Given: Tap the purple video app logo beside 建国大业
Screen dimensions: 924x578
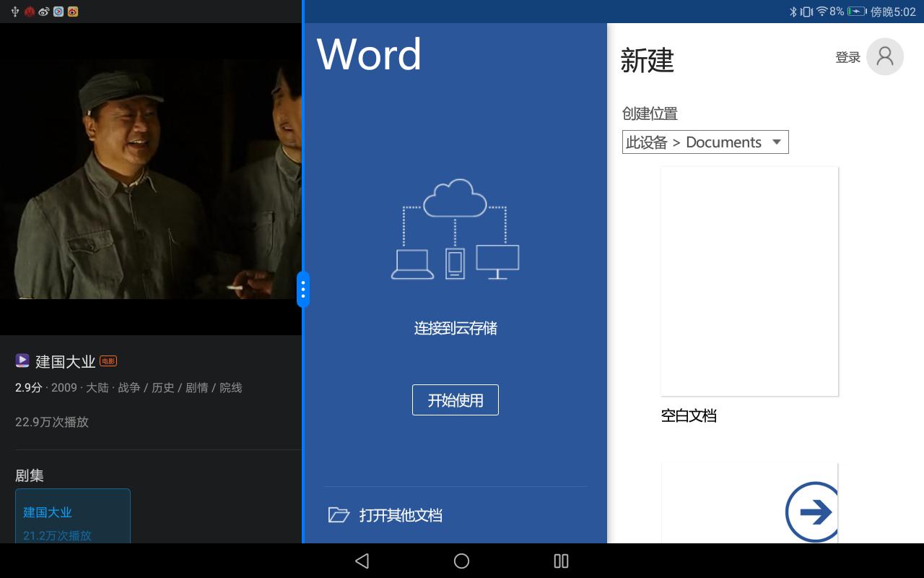Looking at the screenshot, I should coord(22,361).
